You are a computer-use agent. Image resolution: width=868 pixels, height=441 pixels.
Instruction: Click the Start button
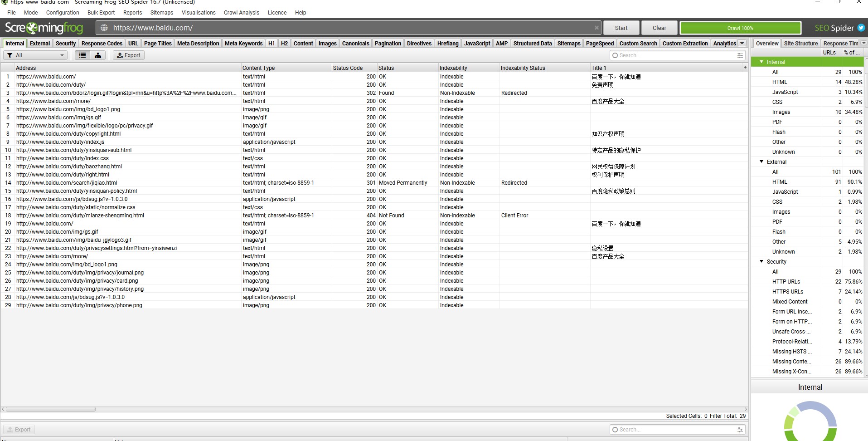point(621,28)
